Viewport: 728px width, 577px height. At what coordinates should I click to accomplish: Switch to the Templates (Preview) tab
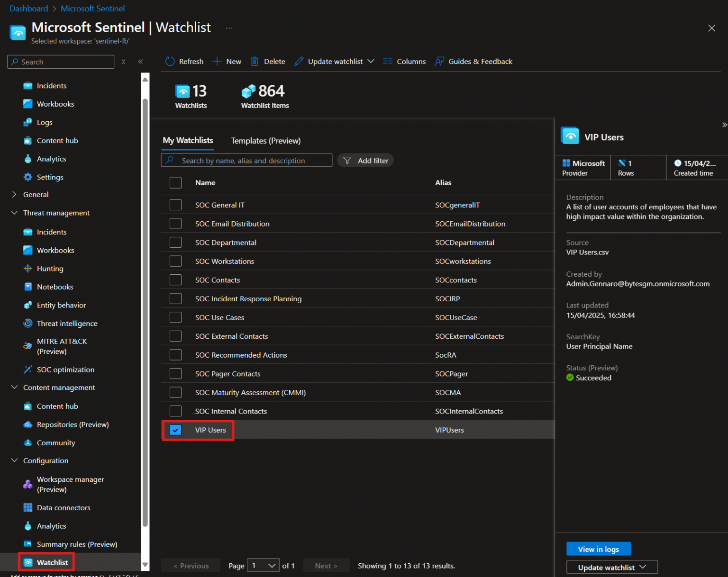[265, 141]
